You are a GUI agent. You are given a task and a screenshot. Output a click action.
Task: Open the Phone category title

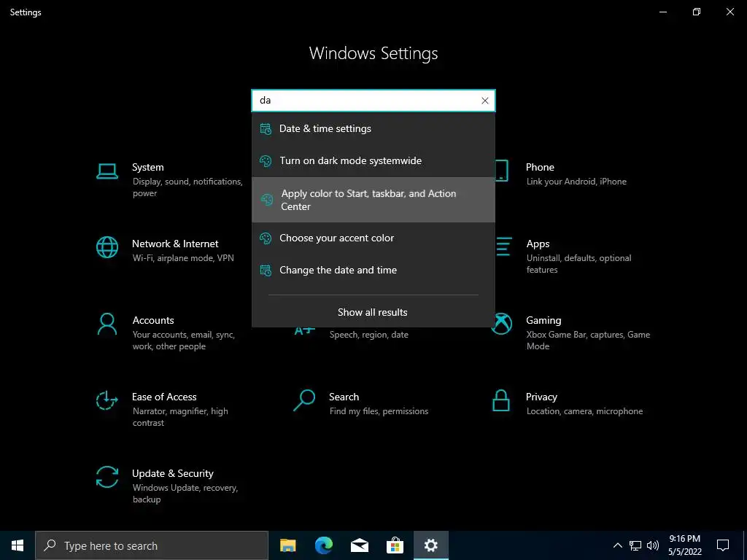click(x=540, y=167)
